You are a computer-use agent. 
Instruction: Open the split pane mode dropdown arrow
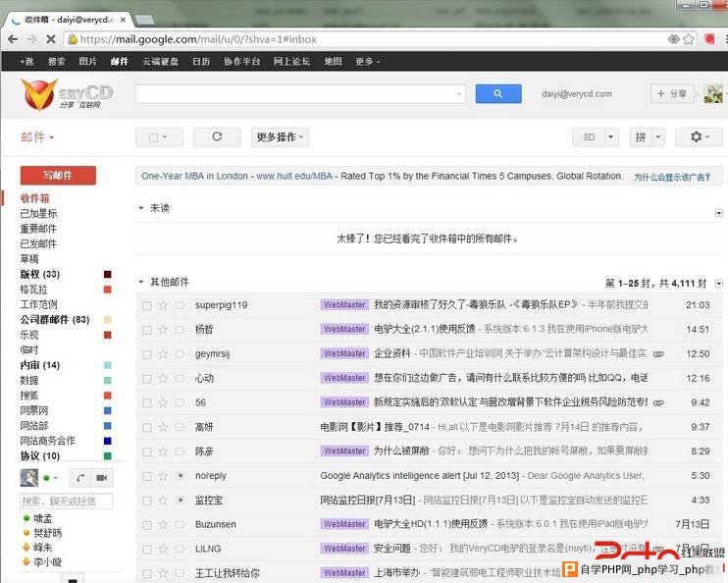(x=611, y=136)
